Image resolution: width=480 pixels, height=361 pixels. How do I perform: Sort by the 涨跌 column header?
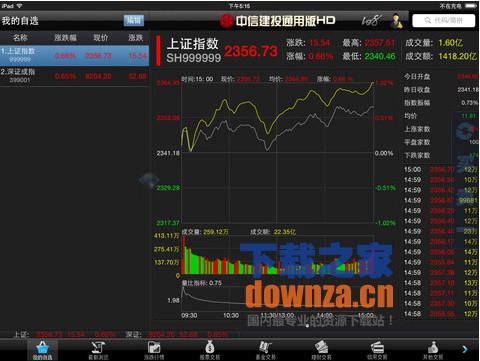[136, 38]
